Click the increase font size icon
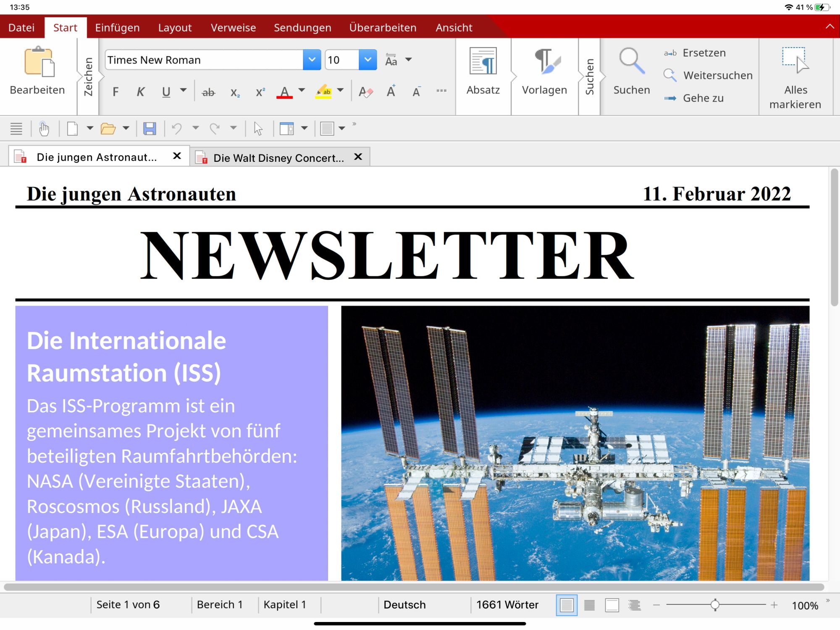This screenshot has height=630, width=840. coord(391,91)
